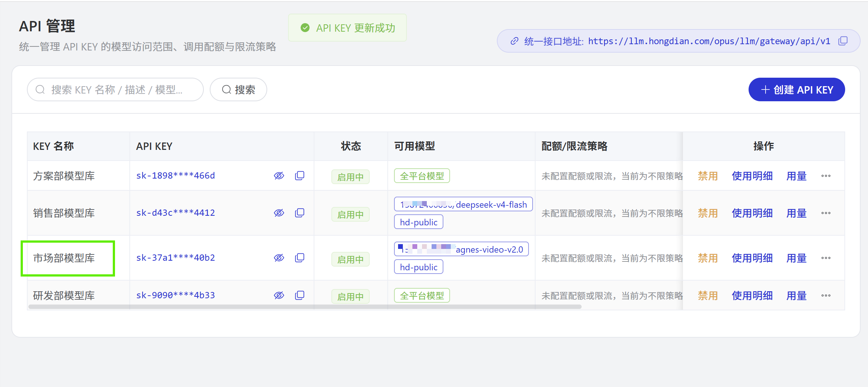
Task: View 用量 for 研发部模型库
Action: coord(796,296)
